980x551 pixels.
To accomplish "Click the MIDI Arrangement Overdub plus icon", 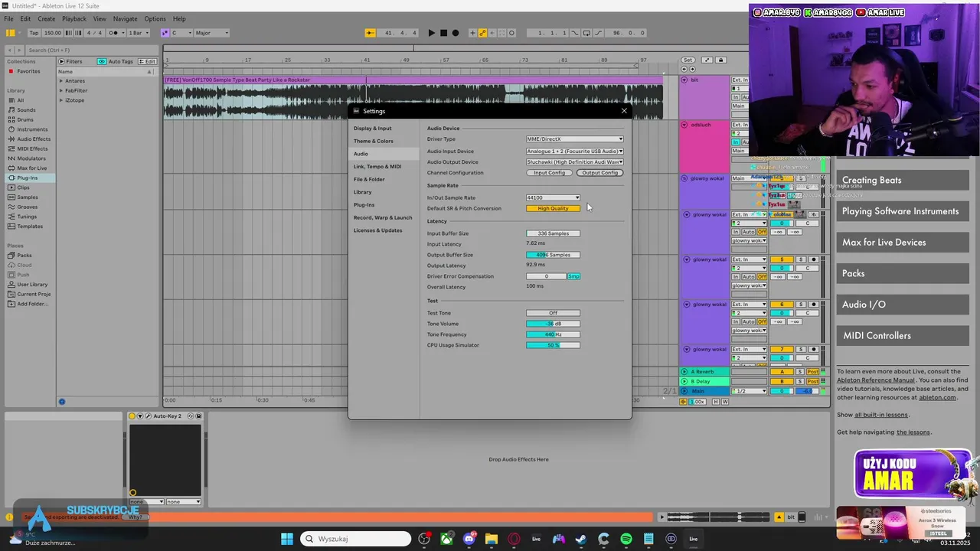I will [x=472, y=33].
